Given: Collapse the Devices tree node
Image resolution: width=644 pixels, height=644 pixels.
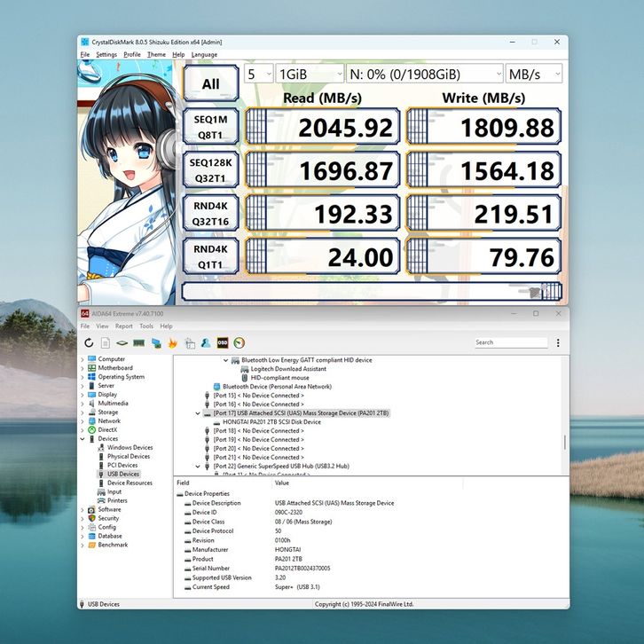Looking at the screenshot, I should (x=82, y=439).
